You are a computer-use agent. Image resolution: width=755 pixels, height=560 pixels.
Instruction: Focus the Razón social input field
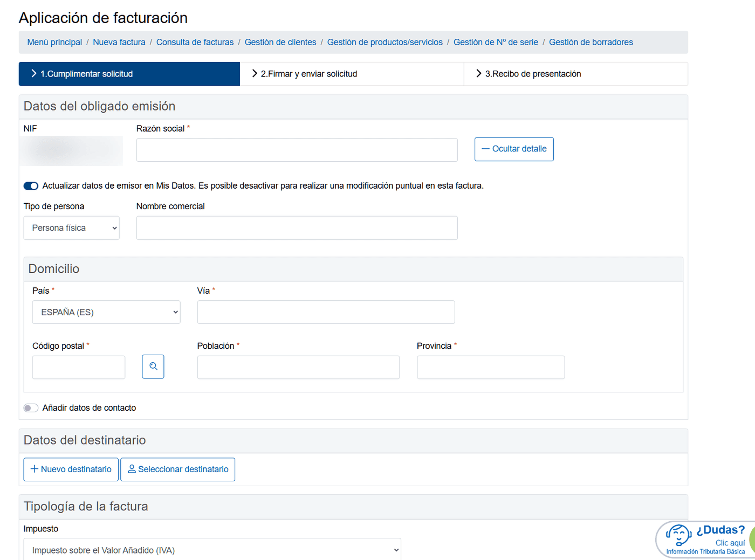pos(297,150)
